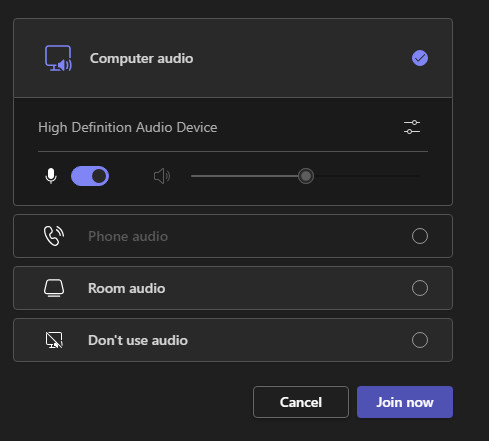Screen dimensions: 489x441
Task: Click the Computer audio label
Action: tap(141, 58)
